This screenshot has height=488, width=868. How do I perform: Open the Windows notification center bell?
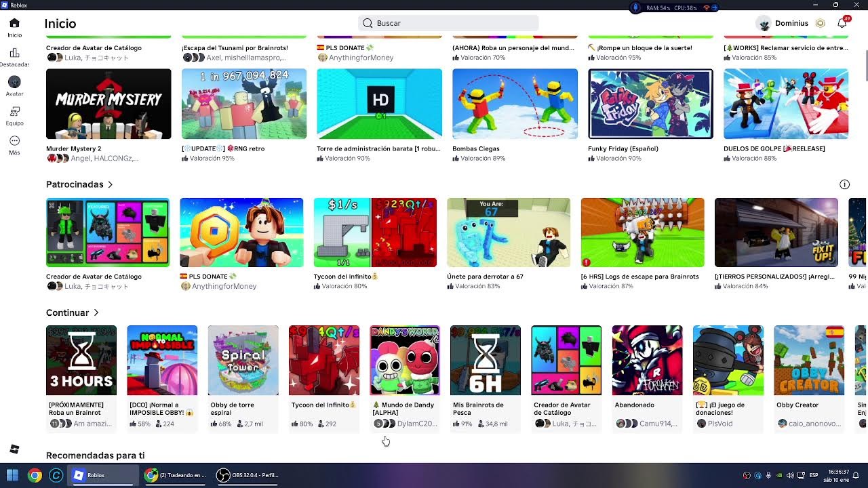pyautogui.click(x=856, y=475)
